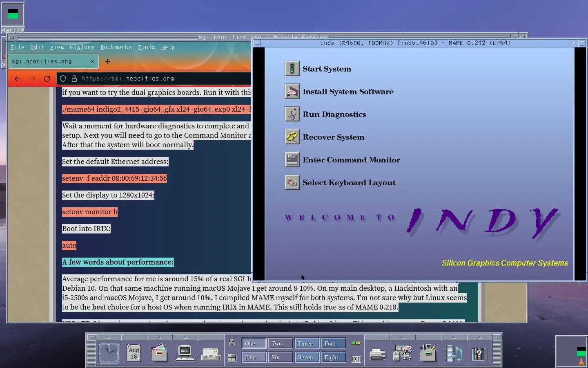Click the 'setenv monitor h' command text
This screenshot has height=368, width=588.
point(90,212)
